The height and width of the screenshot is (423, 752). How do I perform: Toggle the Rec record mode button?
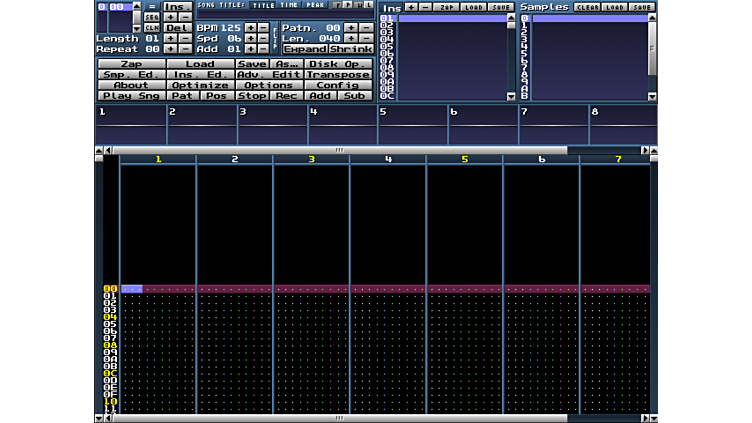pos(286,96)
